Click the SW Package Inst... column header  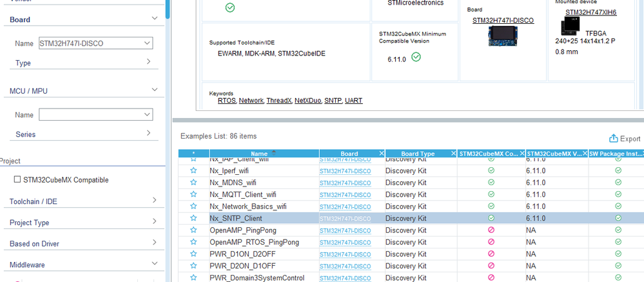[615, 154]
